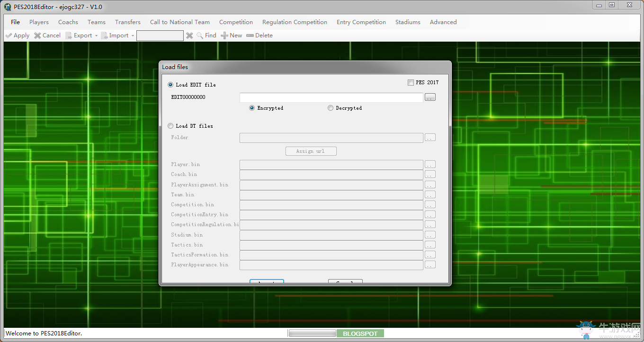Screen dimensions: 644x342
Task: Click the PES2018Editor title bar icon
Action: click(8, 7)
